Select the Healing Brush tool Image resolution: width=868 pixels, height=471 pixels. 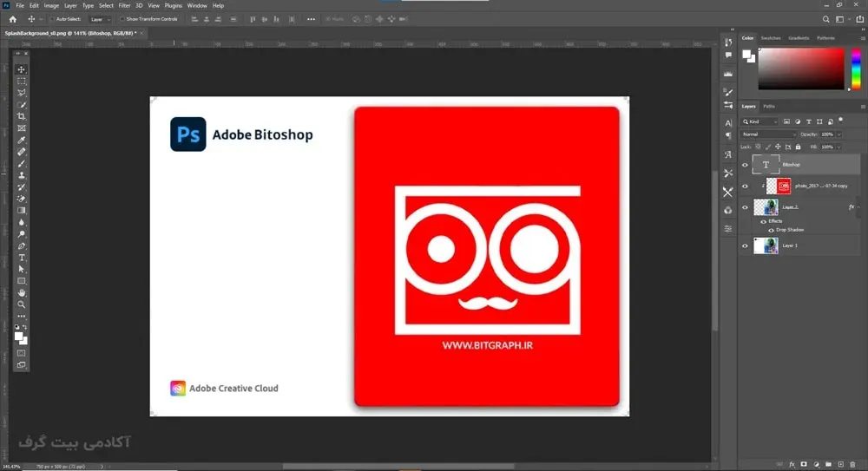coord(21,152)
